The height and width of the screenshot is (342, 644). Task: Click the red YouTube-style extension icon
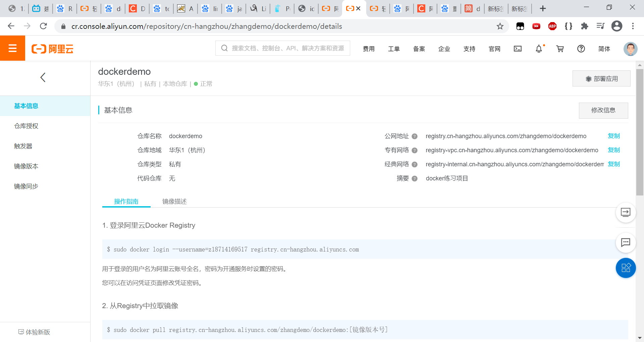536,26
